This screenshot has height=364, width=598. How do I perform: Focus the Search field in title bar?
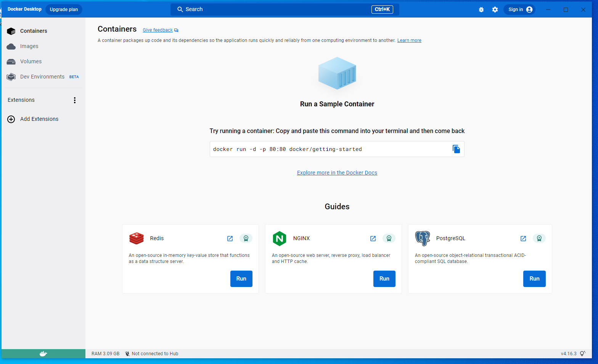tap(285, 10)
